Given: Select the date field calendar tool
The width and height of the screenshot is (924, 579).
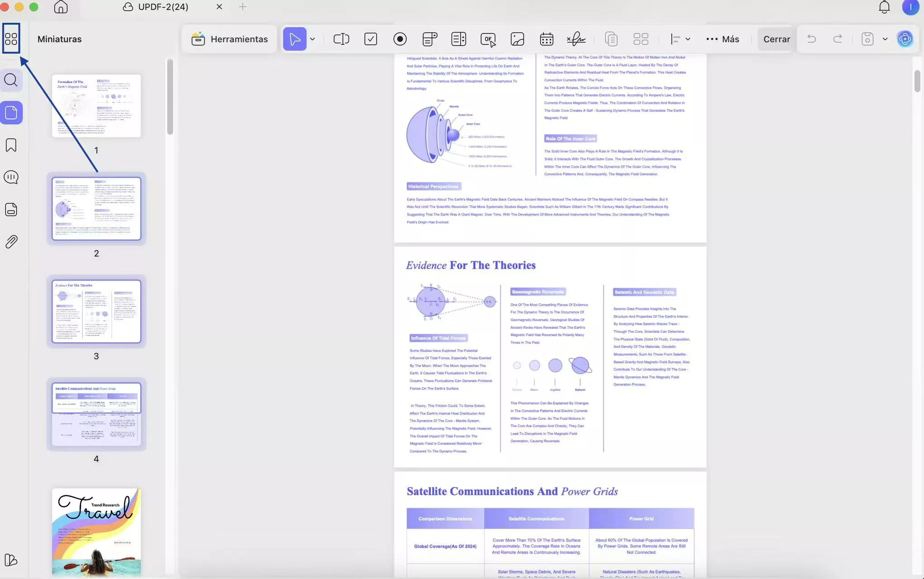Looking at the screenshot, I should [546, 39].
